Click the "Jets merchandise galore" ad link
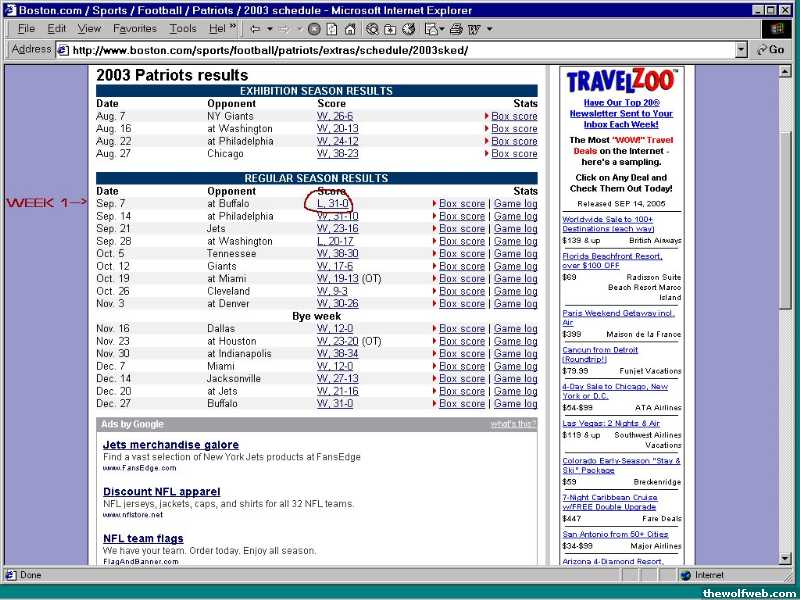Image resolution: width=800 pixels, height=600 pixels. tap(170, 445)
